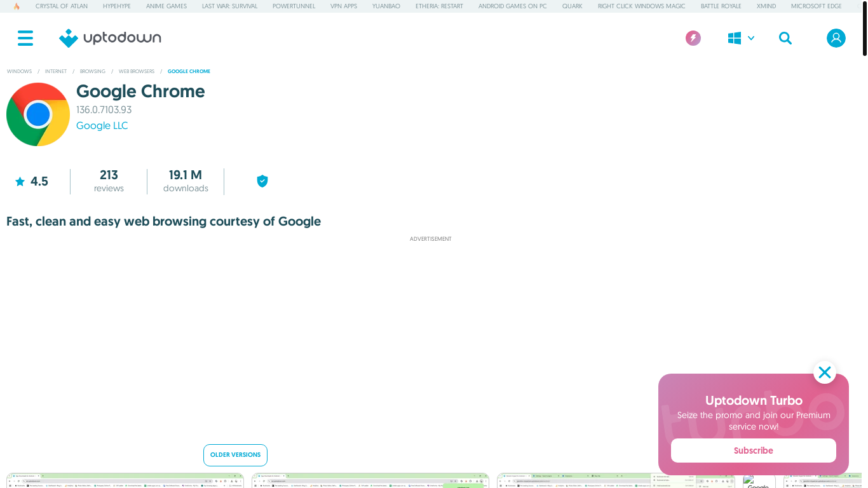Viewport: 868px width, 488px height.
Task: Expand the platform selector chevron
Action: pos(751,38)
